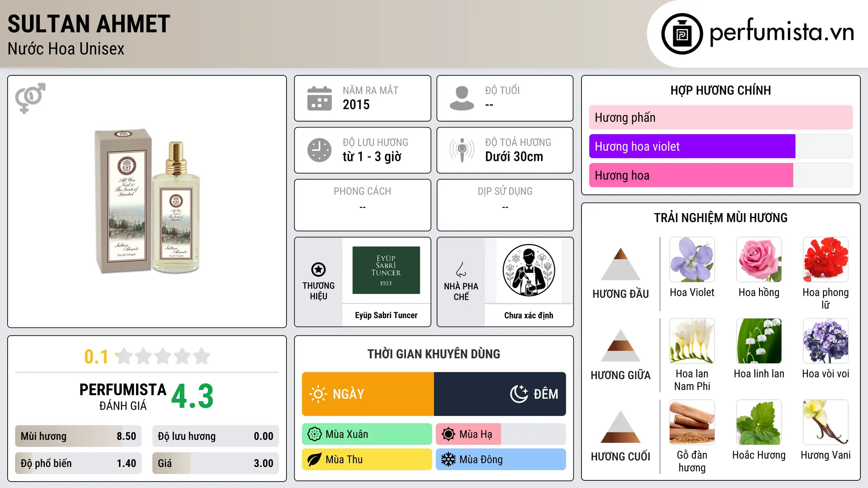Click the Trải nghiệm mùi hương heading
The image size is (868, 488).
coord(721,218)
